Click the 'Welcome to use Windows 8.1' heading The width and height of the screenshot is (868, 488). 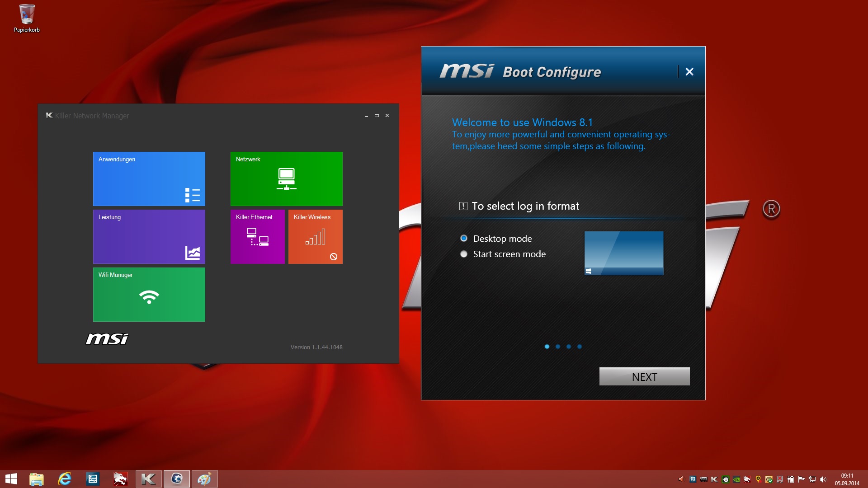click(522, 122)
